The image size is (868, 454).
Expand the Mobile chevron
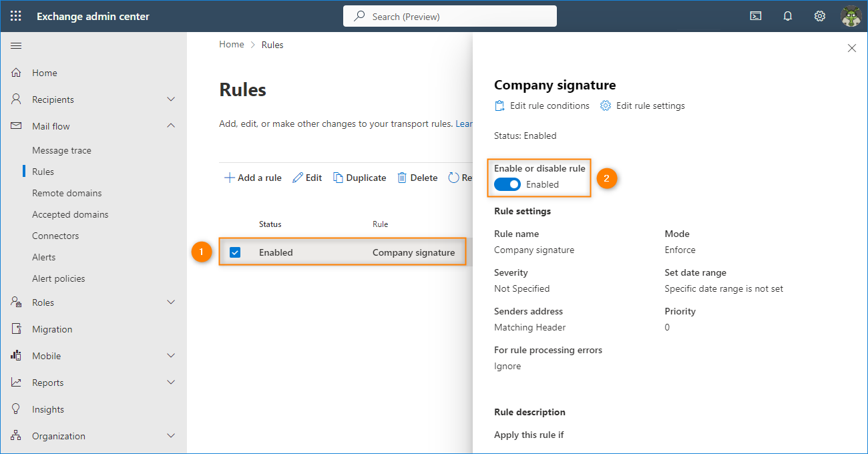point(171,356)
